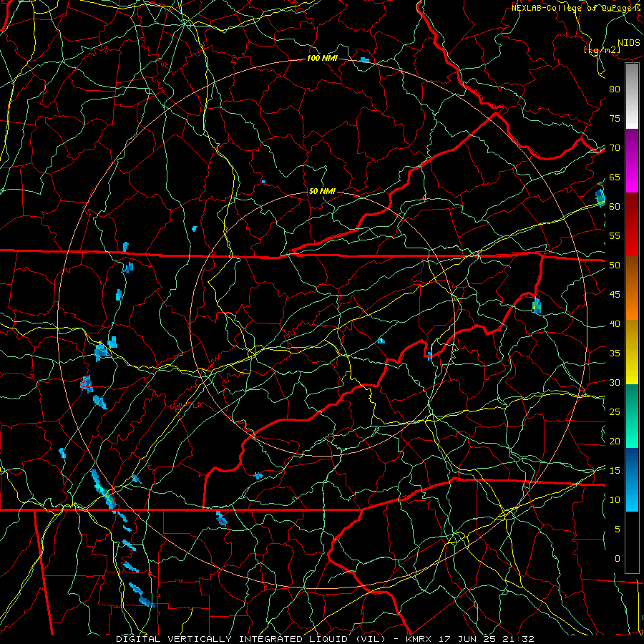This screenshot has height=644, width=644.
Task: Click the 35 value on the VIL scale
Action: pyautogui.click(x=615, y=353)
